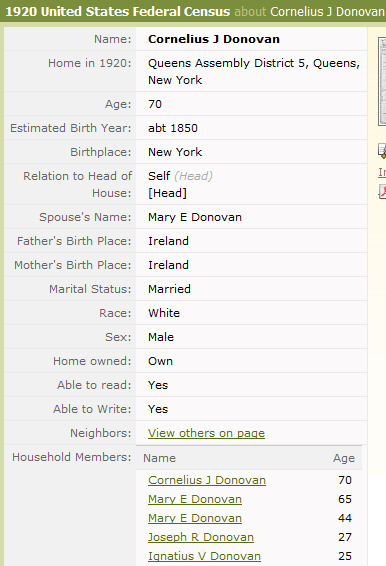The image size is (386, 566).
Task: Click the Home owned value Own
Action: point(160,361)
